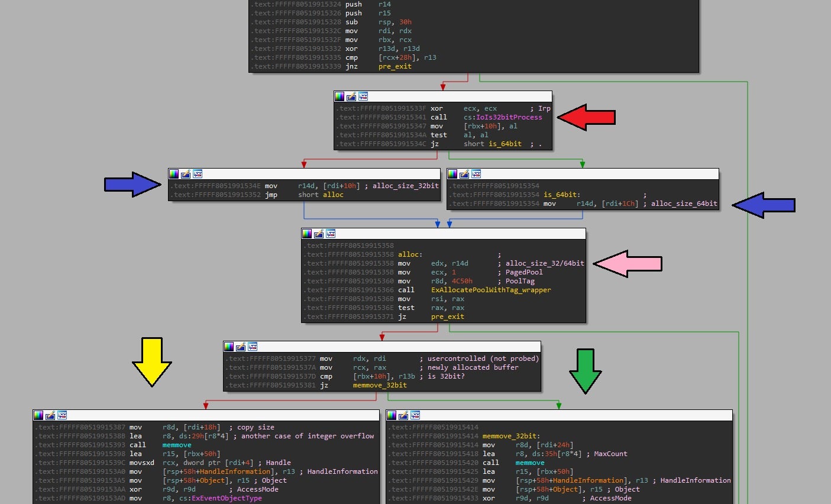Click the edit pencil icon on IoIs32bitProcess block
This screenshot has height=504, width=831.
pos(351,96)
